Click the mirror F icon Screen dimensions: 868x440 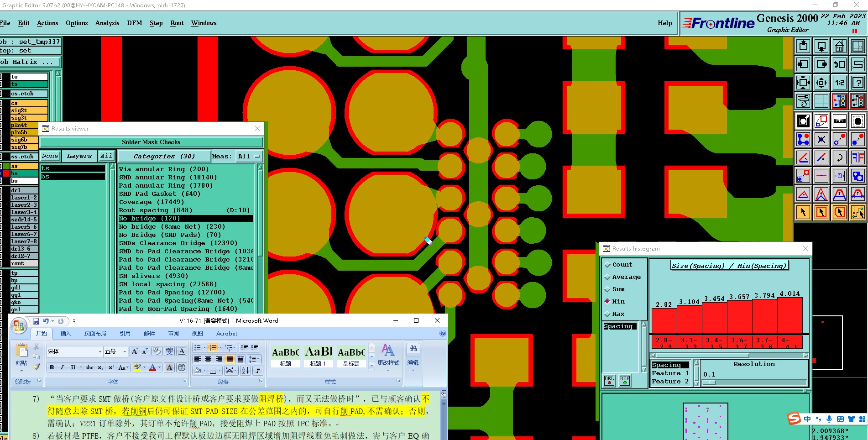858,157
